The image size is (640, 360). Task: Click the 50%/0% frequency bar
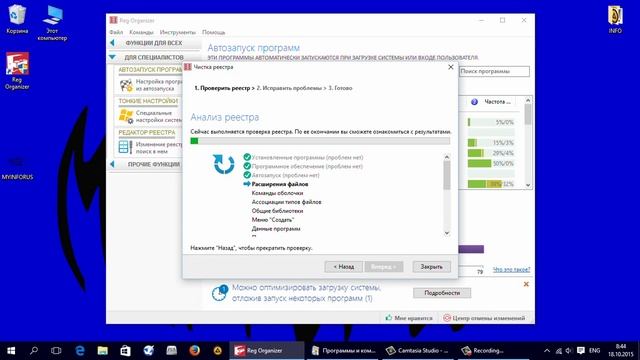pyautogui.click(x=491, y=163)
